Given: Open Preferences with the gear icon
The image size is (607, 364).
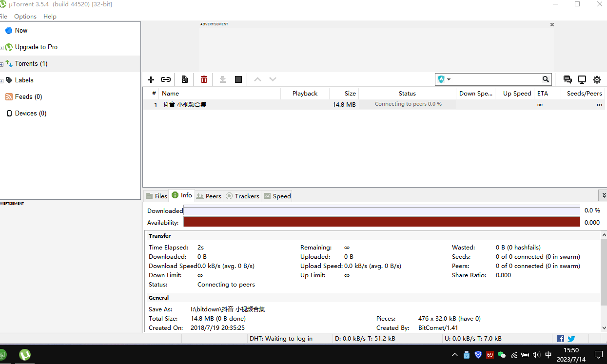Looking at the screenshot, I should click(597, 79).
